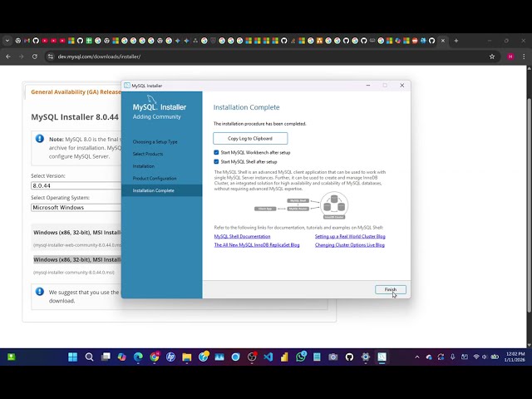Uncheck Start MySQL Shell after setup

pyautogui.click(x=216, y=162)
